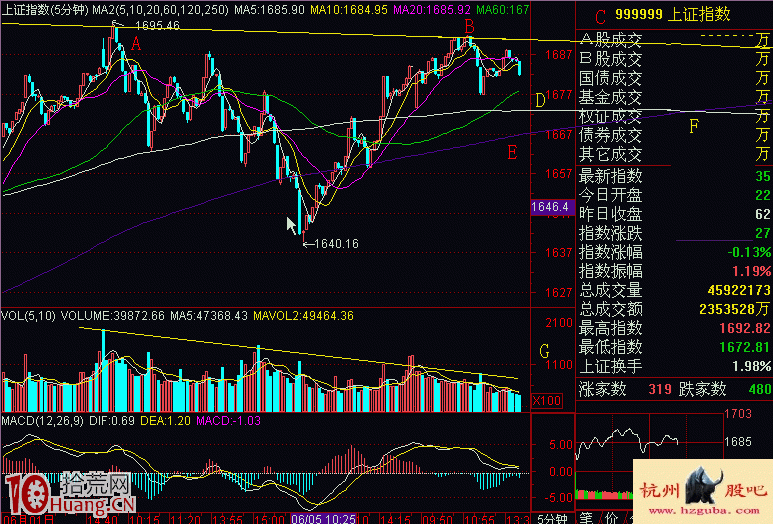
Task: Select the MACD(12,26,9) indicator label
Action: [x=42, y=420]
